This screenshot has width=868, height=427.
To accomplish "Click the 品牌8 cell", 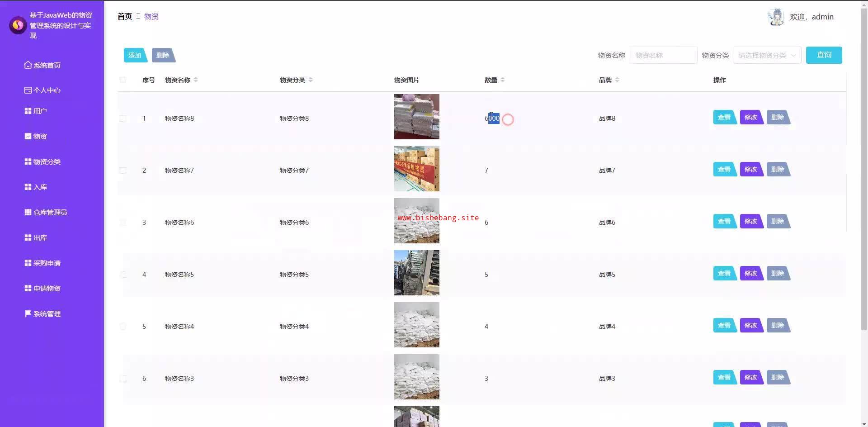I will pyautogui.click(x=607, y=119).
